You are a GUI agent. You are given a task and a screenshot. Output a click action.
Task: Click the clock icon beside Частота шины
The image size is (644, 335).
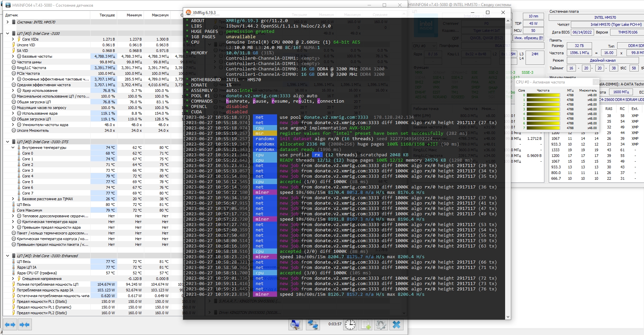pyautogui.click(x=14, y=62)
